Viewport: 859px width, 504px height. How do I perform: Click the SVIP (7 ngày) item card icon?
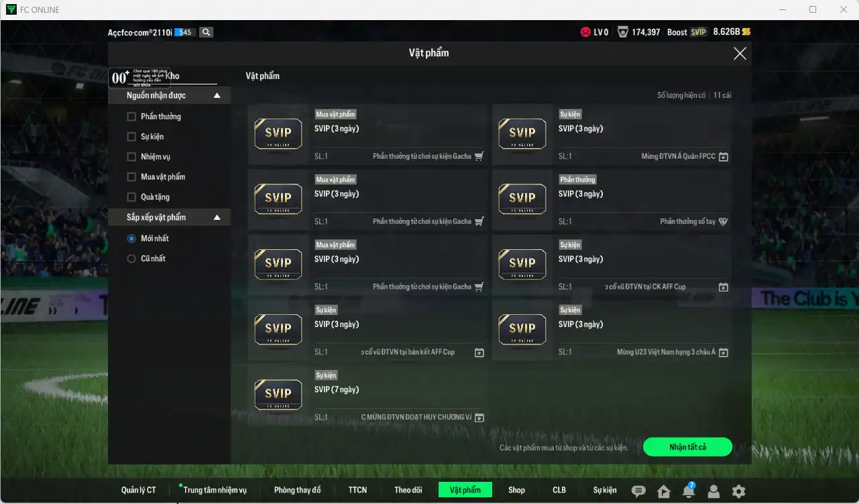278,393
